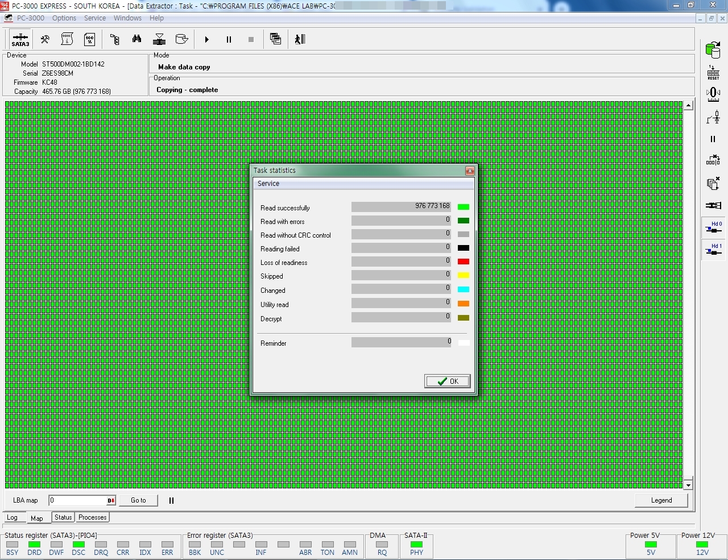Click the 976 773 168 read count value
Image resolution: width=728 pixels, height=560 pixels.
pos(432,206)
